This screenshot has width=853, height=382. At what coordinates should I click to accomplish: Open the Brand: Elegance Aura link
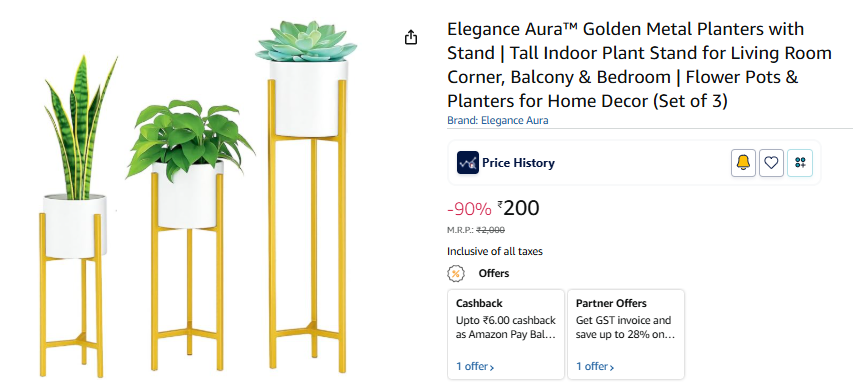click(x=498, y=120)
